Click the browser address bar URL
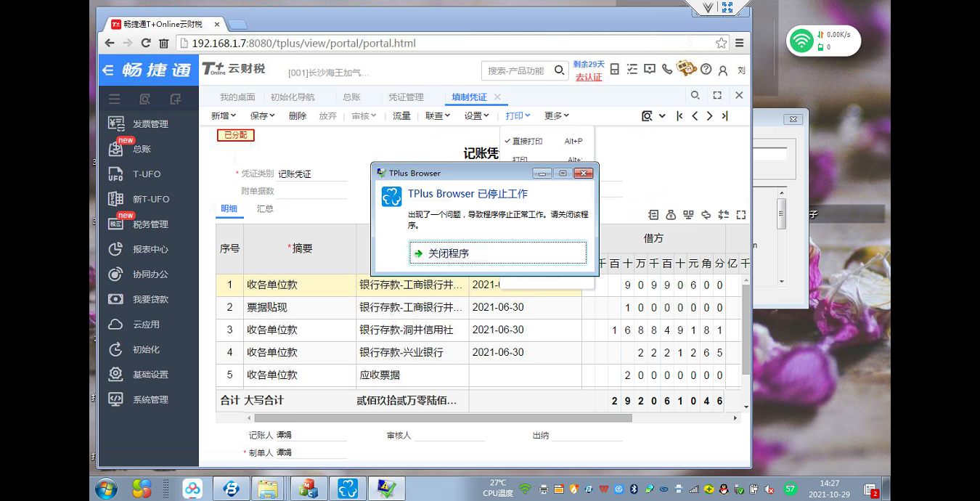This screenshot has width=980, height=501. 304,43
